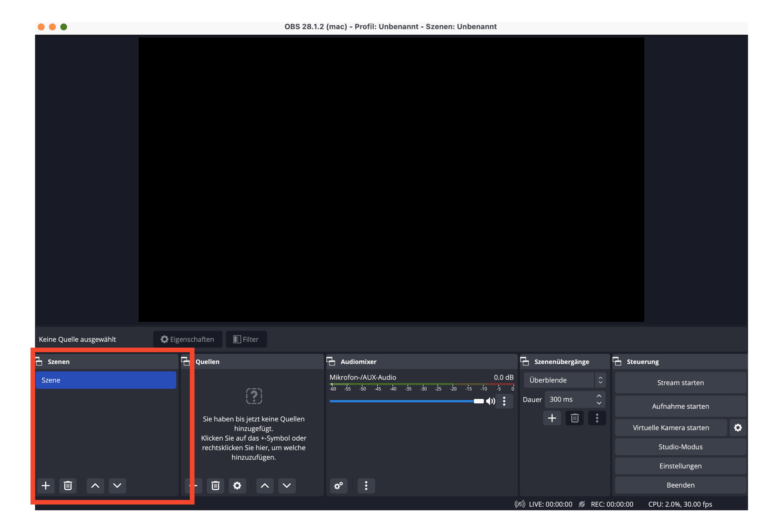Screen dimensions: 783x532
Task: Open advanced audio properties gears icon
Action: click(339, 486)
